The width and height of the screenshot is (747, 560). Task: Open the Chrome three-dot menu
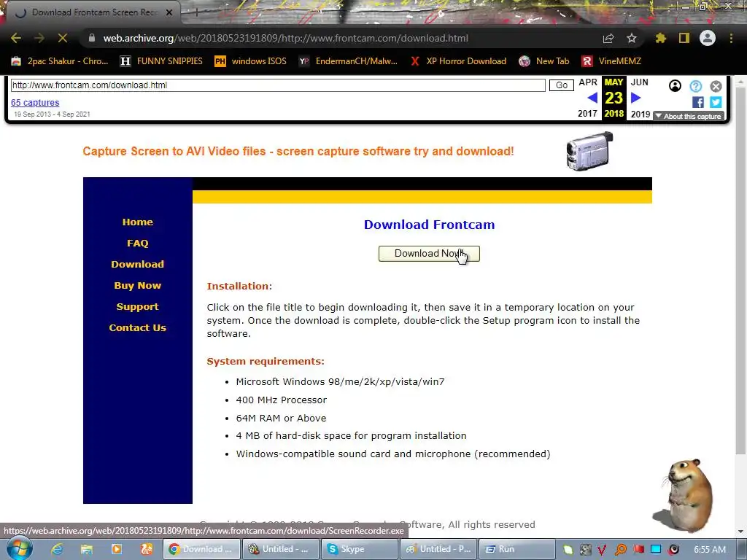[731, 38]
